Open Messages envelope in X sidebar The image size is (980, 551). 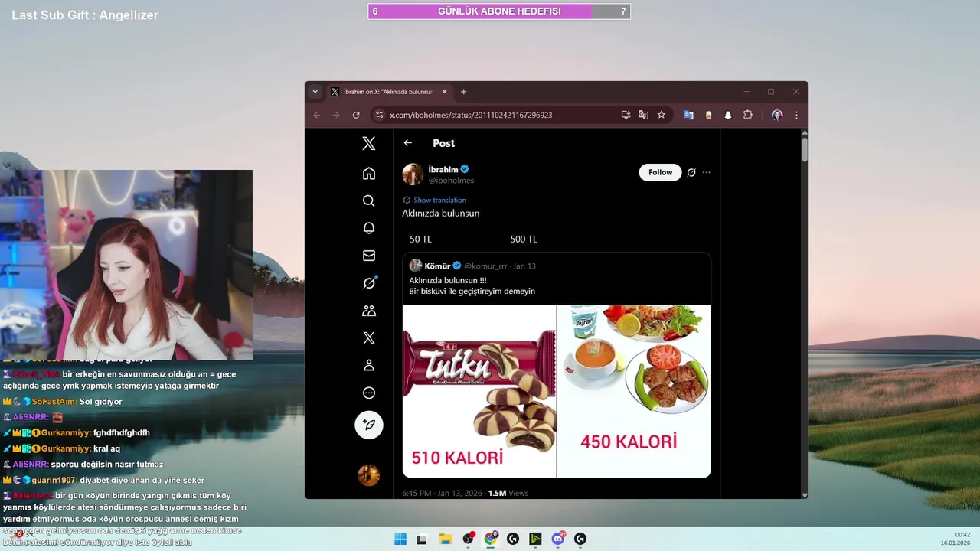(369, 256)
